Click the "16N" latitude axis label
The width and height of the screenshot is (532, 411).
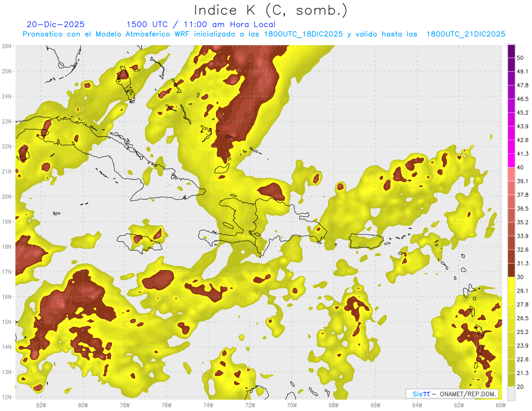tap(7, 297)
